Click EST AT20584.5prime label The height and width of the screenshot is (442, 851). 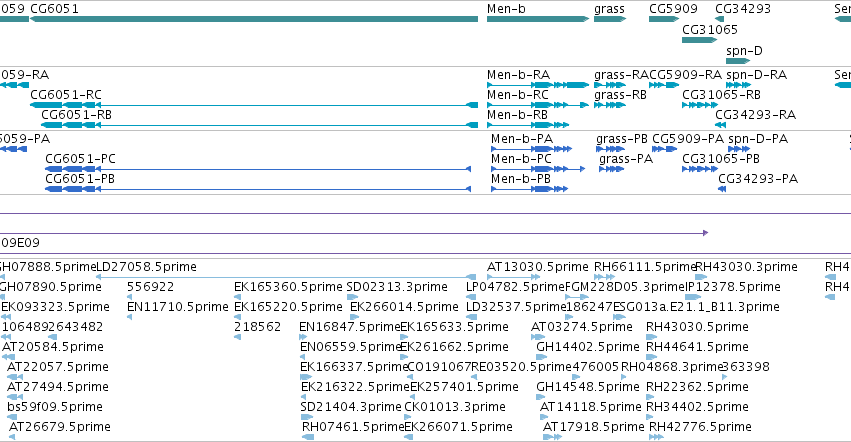point(53,346)
